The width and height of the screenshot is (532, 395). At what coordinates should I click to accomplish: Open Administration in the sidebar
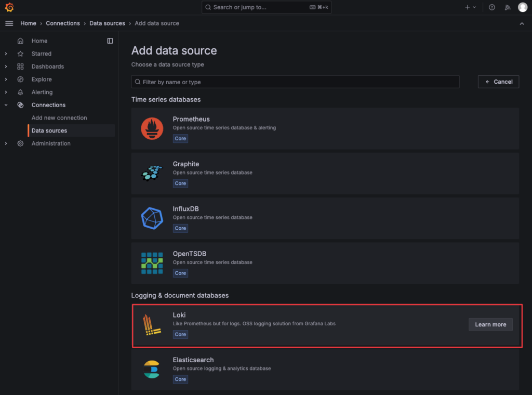tap(51, 143)
